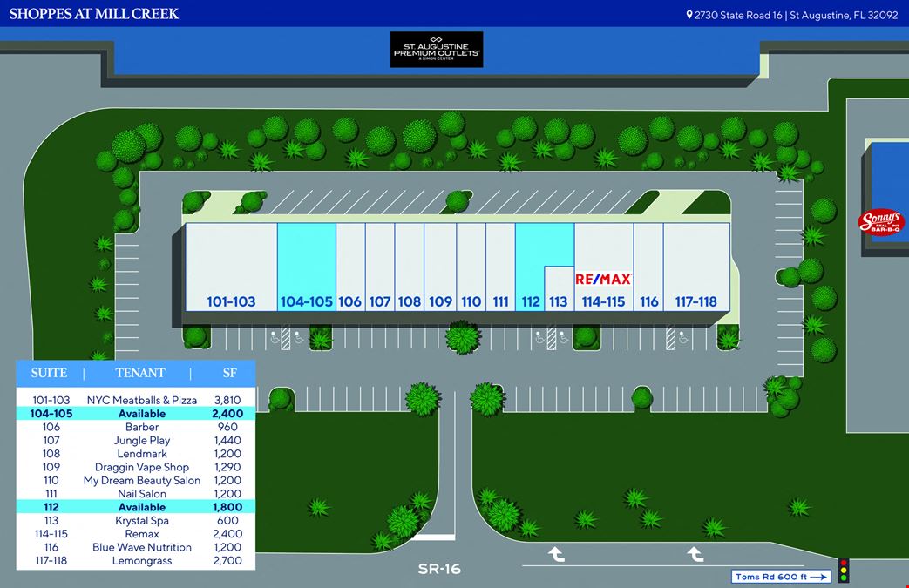The height and width of the screenshot is (588, 909).
Task: Click the Krystal Spa tenant entry
Action: pos(142,520)
